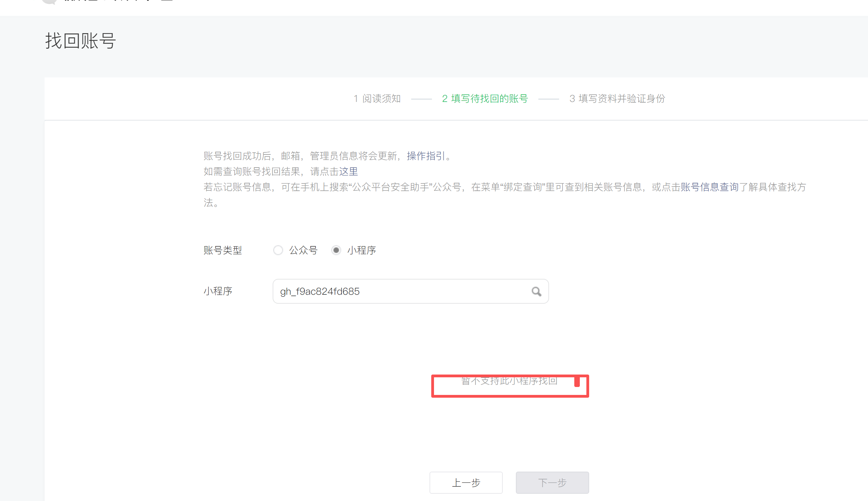Click the small red marker in red box
Viewport: 868px width, 501px height.
pos(577,382)
